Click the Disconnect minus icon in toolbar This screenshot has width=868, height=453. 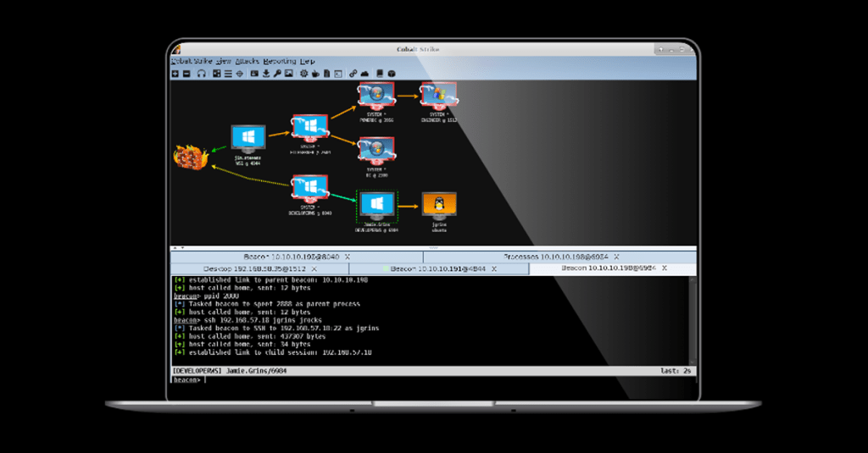186,74
